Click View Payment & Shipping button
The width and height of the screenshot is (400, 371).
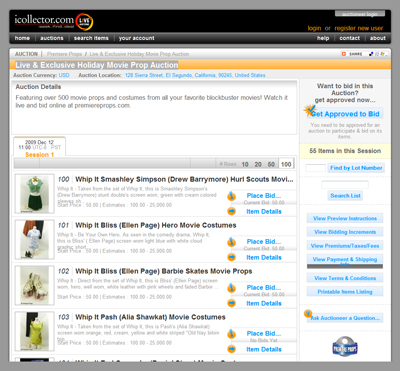(345, 260)
